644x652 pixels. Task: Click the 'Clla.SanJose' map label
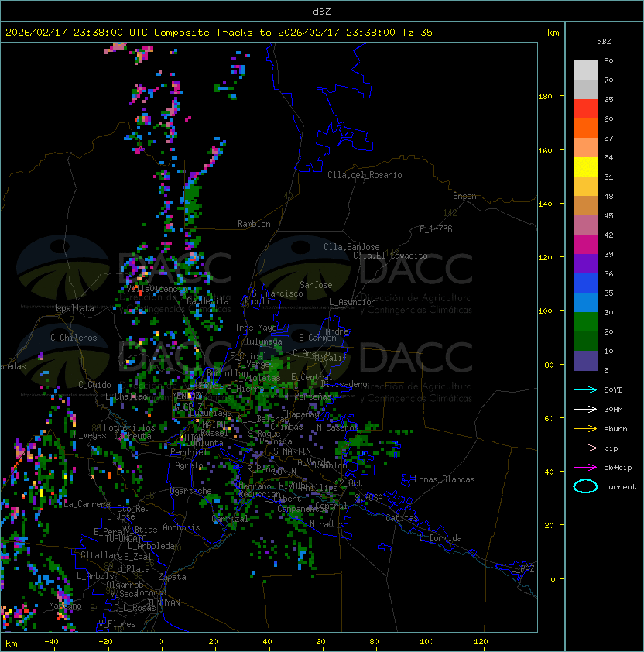tap(351, 247)
